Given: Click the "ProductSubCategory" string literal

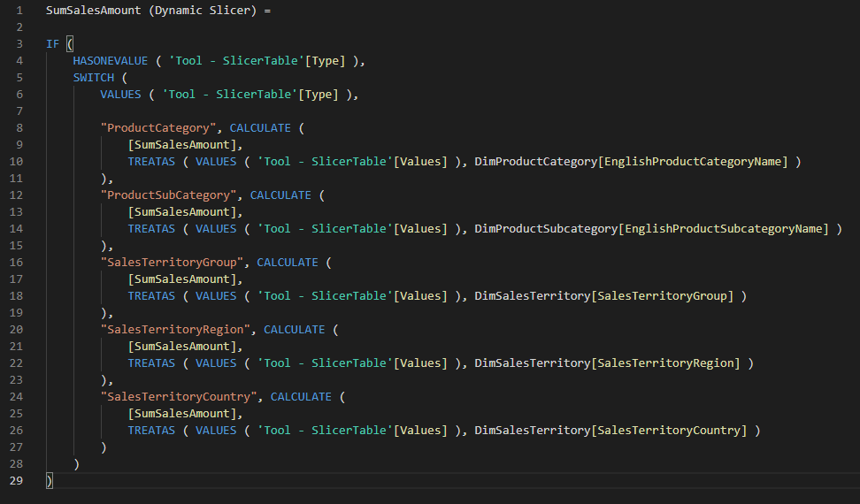Looking at the screenshot, I should [x=168, y=195].
